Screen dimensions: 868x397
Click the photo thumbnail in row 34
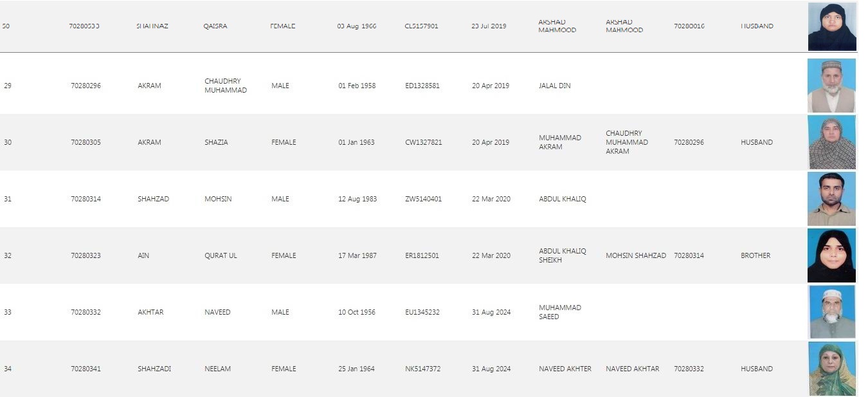point(831,369)
